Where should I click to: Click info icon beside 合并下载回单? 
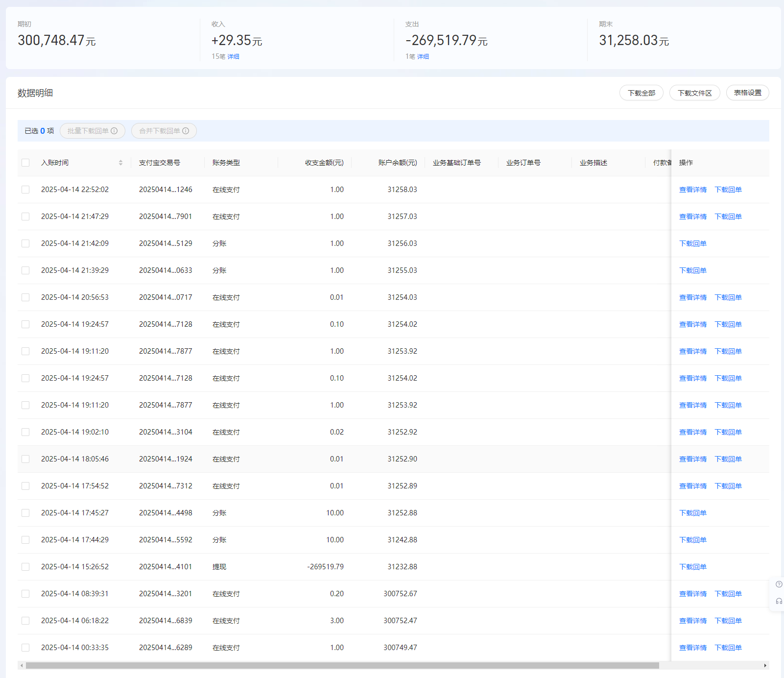pyautogui.click(x=186, y=131)
